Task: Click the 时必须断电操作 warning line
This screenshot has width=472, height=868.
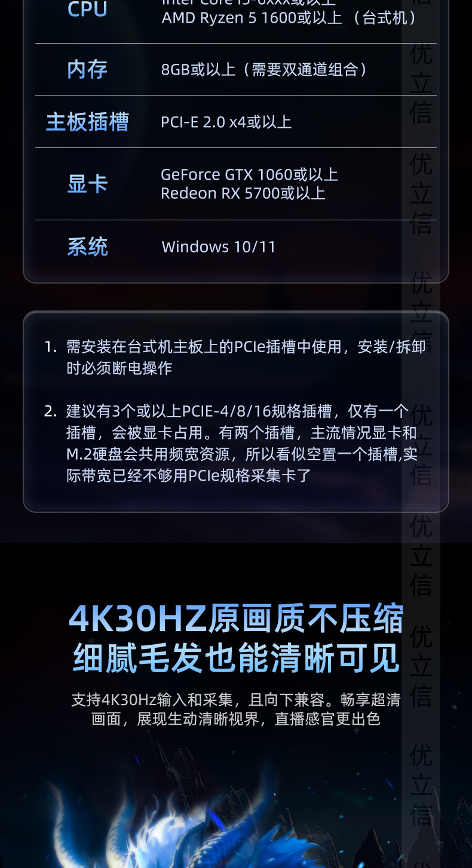Action: pos(119,368)
